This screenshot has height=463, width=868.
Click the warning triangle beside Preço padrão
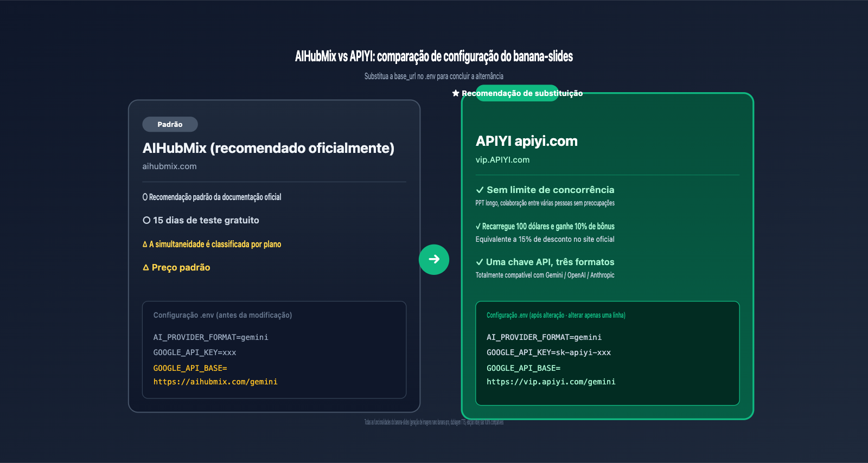coord(145,267)
